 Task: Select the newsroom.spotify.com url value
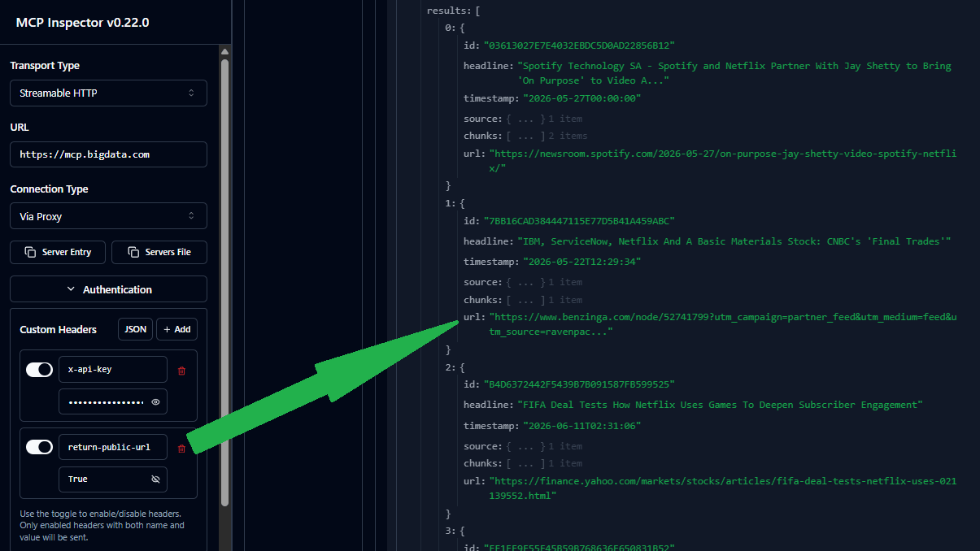[x=722, y=161]
